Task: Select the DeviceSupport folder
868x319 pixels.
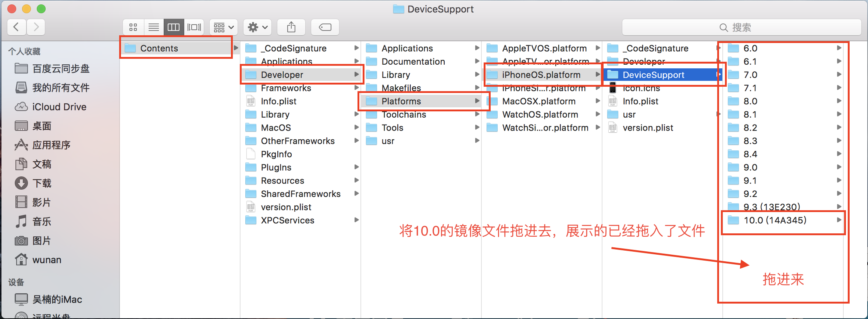Action: click(x=662, y=75)
